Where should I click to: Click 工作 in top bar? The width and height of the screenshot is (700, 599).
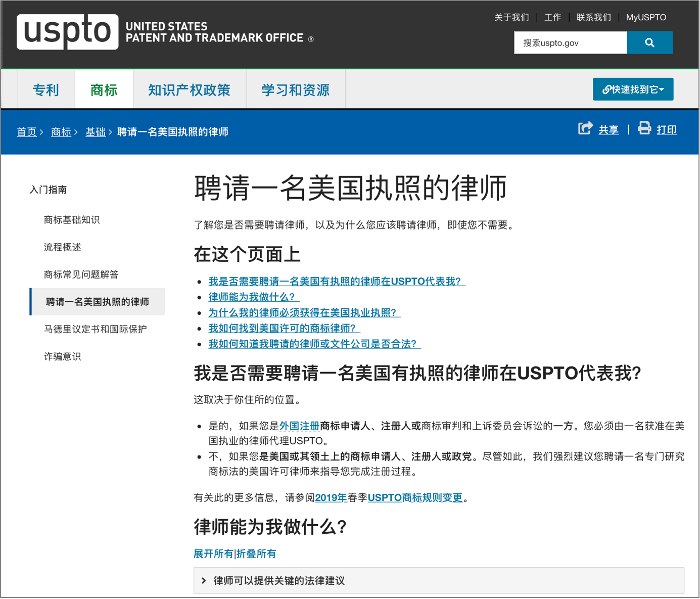(552, 17)
